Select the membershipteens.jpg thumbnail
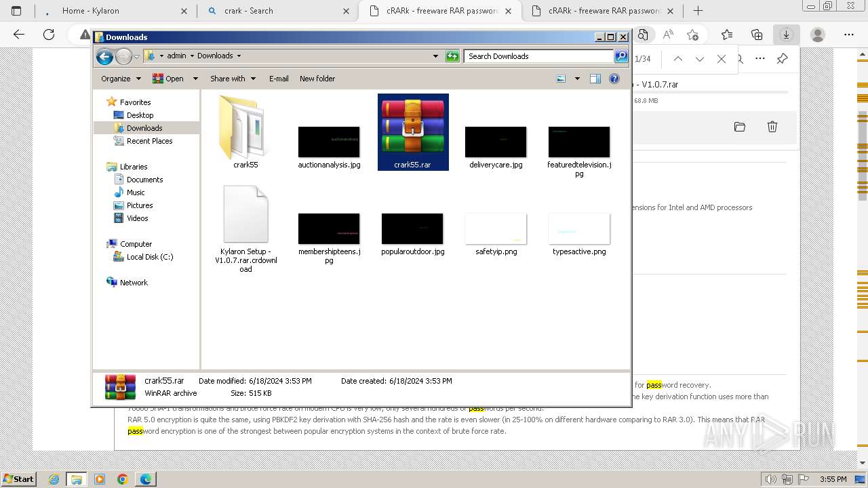This screenshot has width=868, height=488. (x=329, y=228)
